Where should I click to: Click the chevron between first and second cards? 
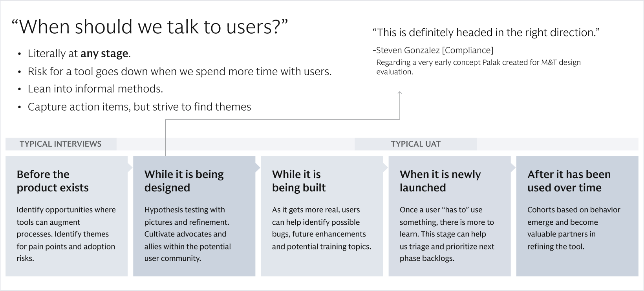click(x=130, y=168)
